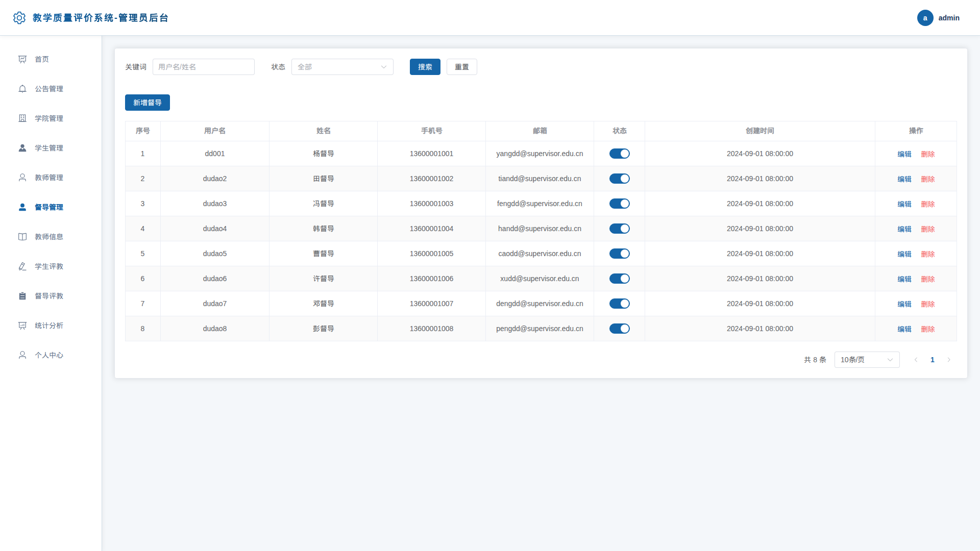
Task: Click name 许督导 in table
Action: pyautogui.click(x=323, y=279)
